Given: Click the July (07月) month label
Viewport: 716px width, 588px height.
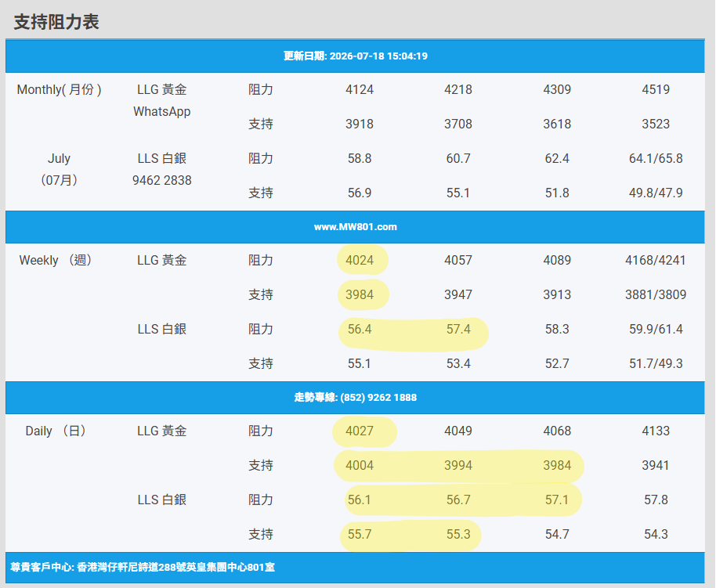Looking at the screenshot, I should click(x=59, y=169).
